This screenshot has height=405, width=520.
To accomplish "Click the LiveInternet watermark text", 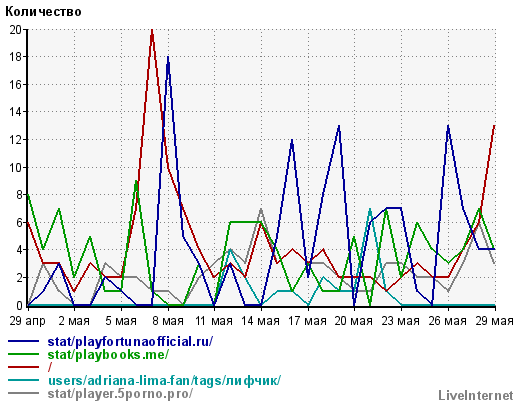I will tap(476, 396).
